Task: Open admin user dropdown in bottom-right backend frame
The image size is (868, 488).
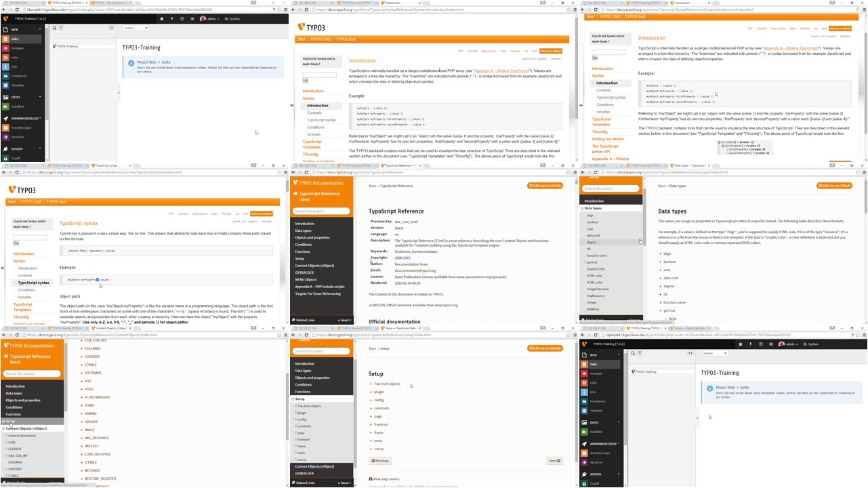Action: point(788,344)
